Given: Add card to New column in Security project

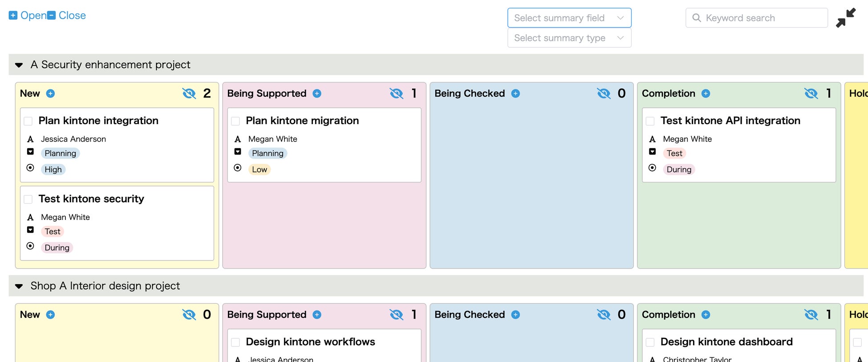Looking at the screenshot, I should click(51, 94).
